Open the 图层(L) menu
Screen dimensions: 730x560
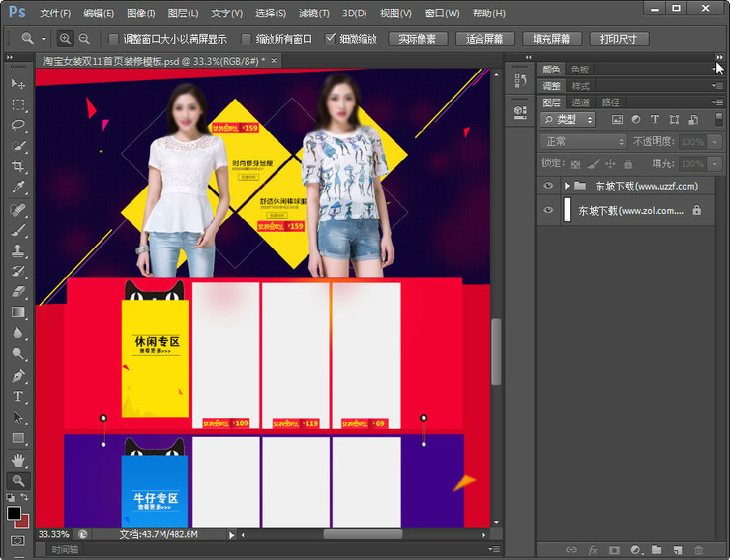coord(183,14)
